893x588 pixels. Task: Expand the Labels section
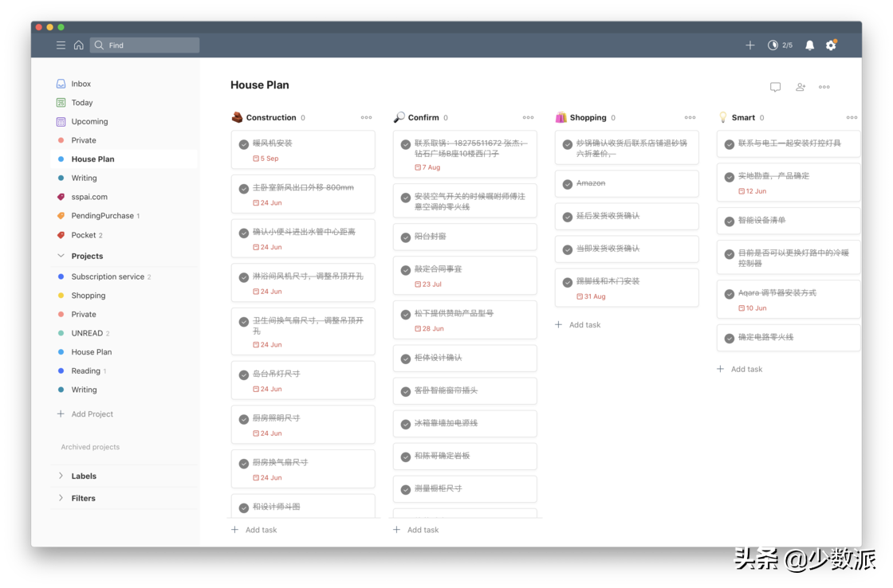(61, 476)
